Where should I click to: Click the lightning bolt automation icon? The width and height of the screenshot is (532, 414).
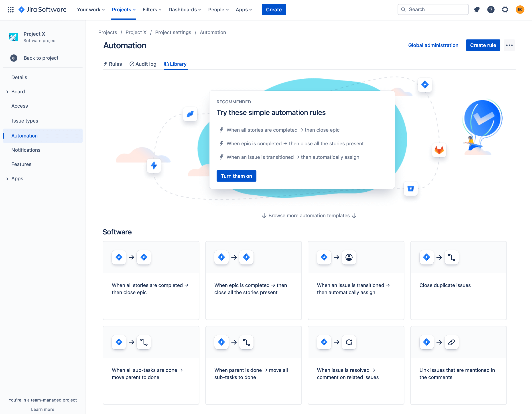(x=154, y=166)
